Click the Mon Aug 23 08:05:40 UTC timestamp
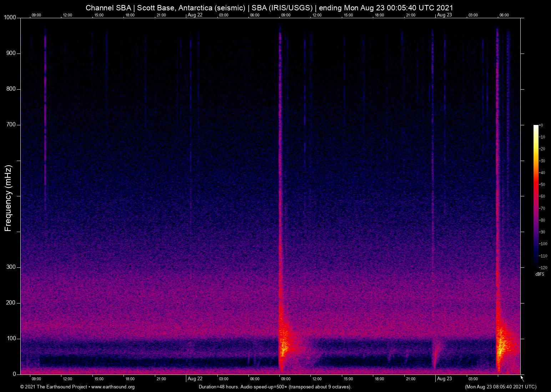Image resolution: width=551 pixels, height=392 pixels. pos(500,387)
